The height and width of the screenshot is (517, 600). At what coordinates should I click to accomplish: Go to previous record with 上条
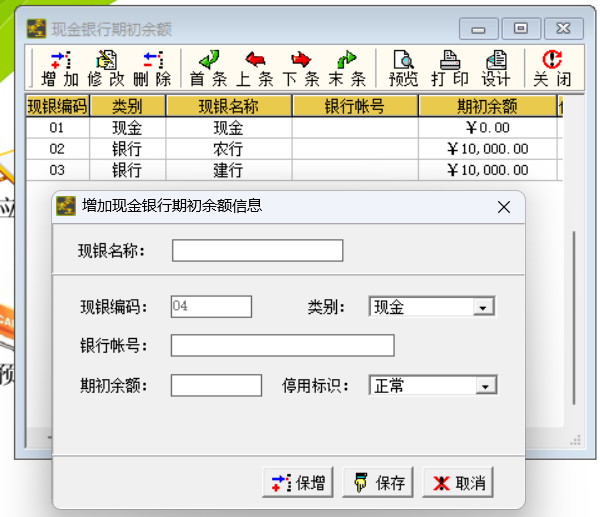point(254,68)
